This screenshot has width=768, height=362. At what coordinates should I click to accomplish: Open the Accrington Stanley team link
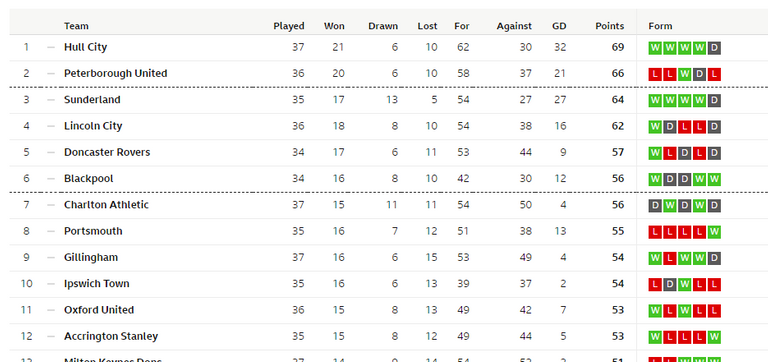pyautogui.click(x=111, y=337)
